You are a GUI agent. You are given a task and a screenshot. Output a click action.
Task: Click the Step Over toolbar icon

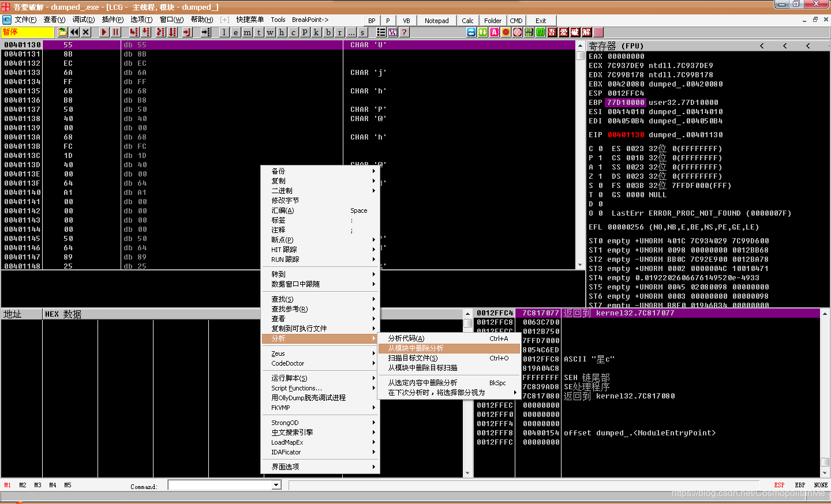point(146,32)
